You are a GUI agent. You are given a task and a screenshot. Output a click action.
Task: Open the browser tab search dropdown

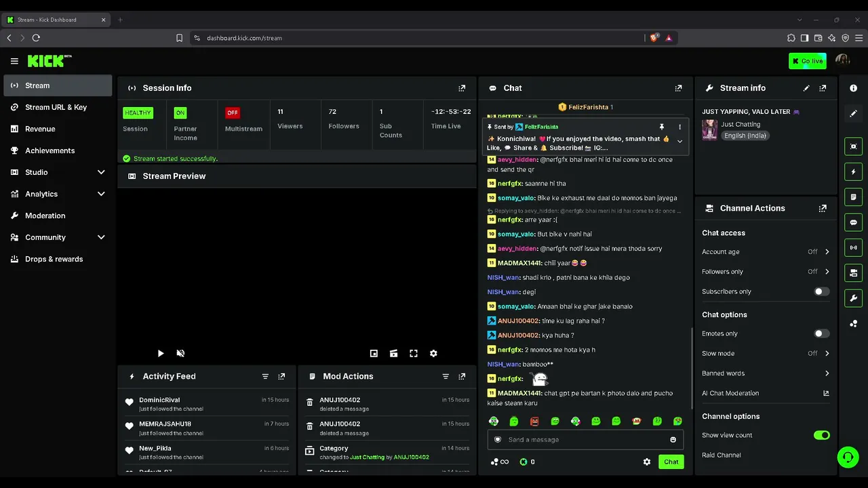tap(800, 20)
